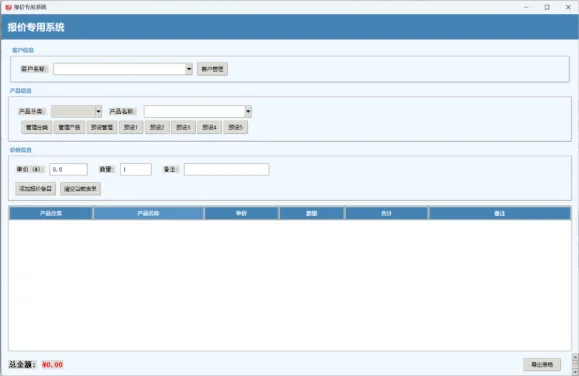Click the 管理分类 button
The image size is (579, 376).
tap(37, 127)
